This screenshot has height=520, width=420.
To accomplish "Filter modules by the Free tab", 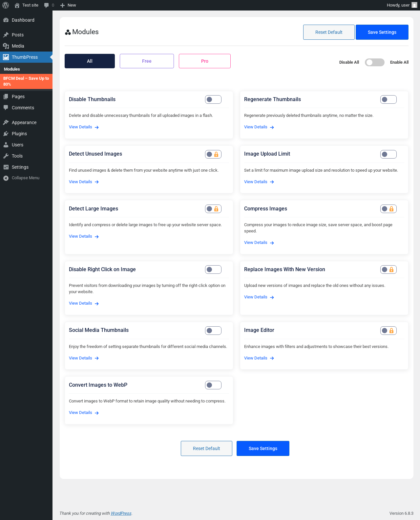I will (x=147, y=61).
